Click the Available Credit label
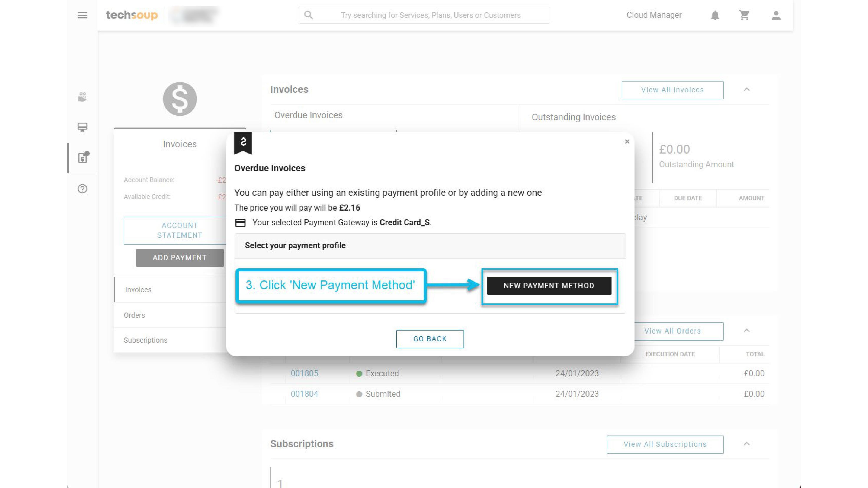The image size is (868, 488). pyautogui.click(x=147, y=197)
